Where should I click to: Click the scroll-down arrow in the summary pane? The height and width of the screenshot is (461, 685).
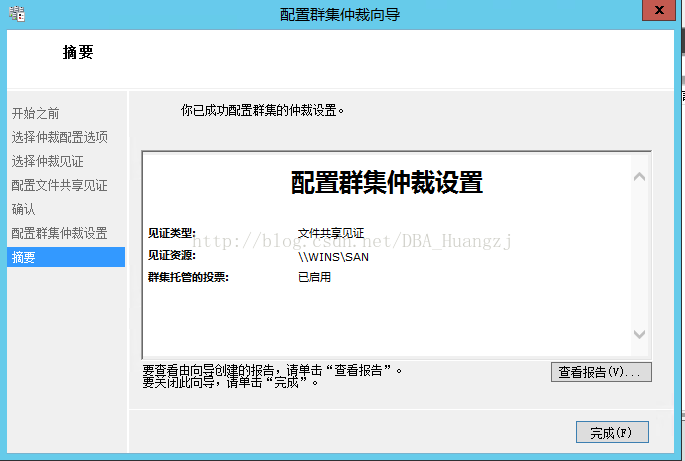pyautogui.click(x=640, y=334)
